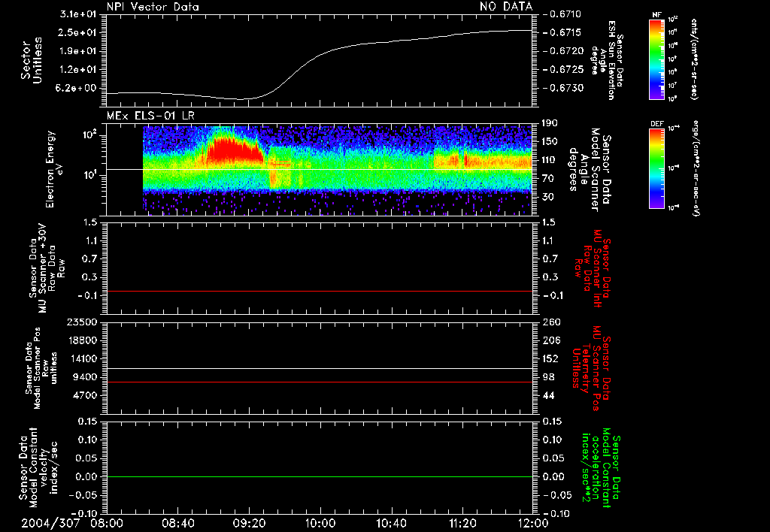Click the '10:40' time axis label
The height and width of the screenshot is (532, 770).
(391, 523)
